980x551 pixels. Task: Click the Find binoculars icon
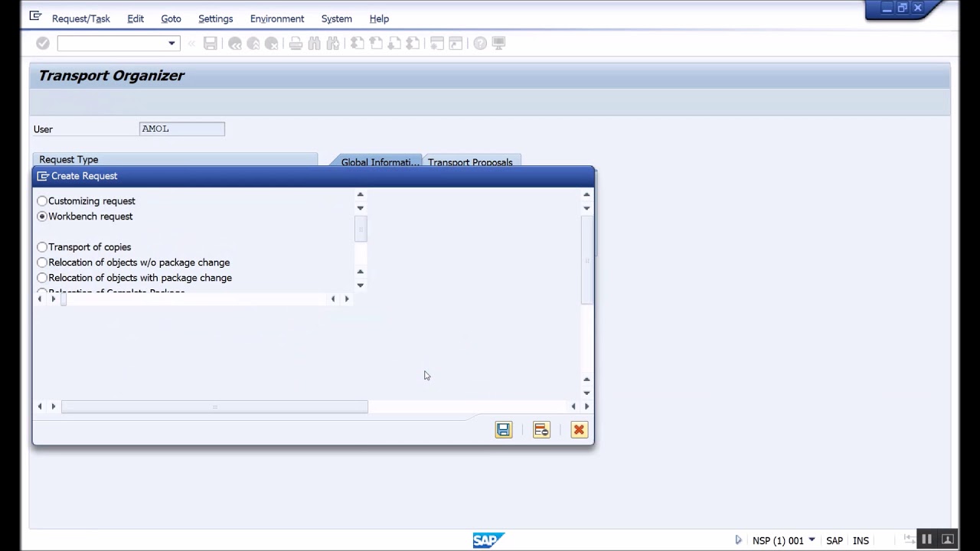click(314, 44)
